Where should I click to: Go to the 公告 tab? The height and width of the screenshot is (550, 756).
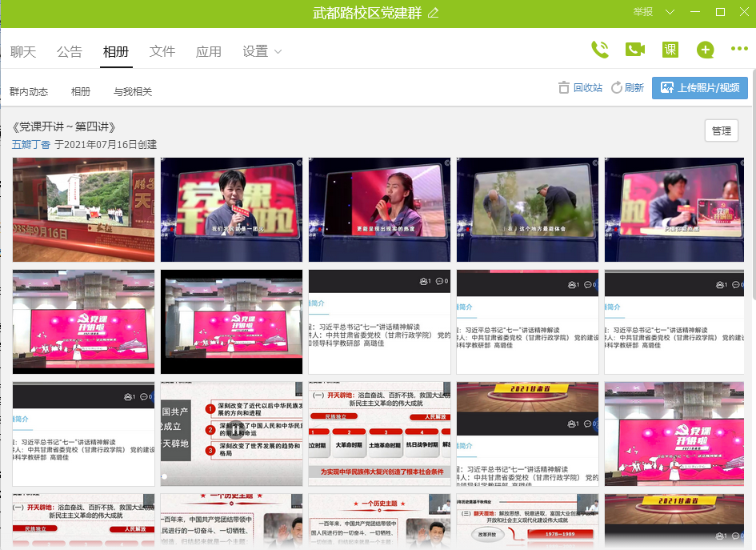pos(70,52)
